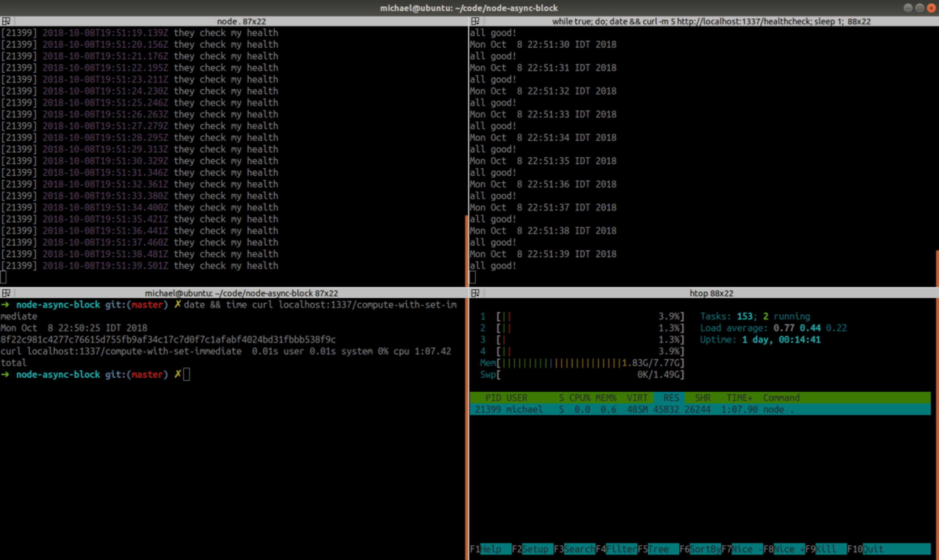Click F9 Kill in htop footer

825,549
